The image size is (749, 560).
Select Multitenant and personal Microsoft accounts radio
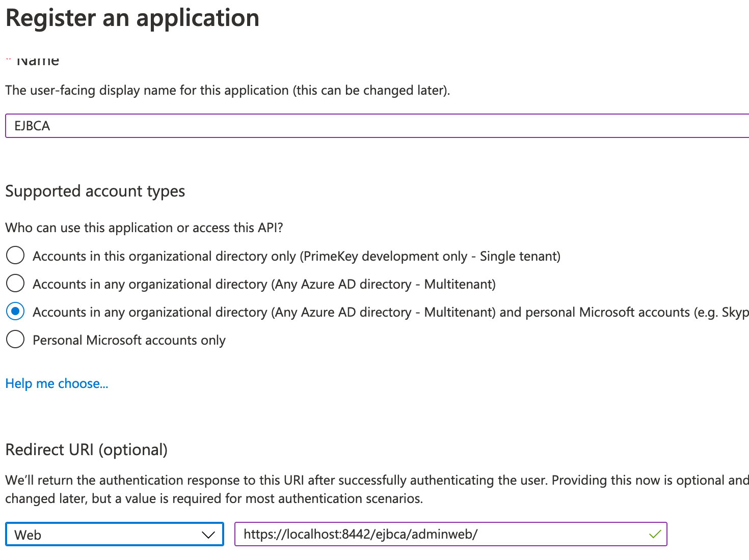tap(15, 311)
